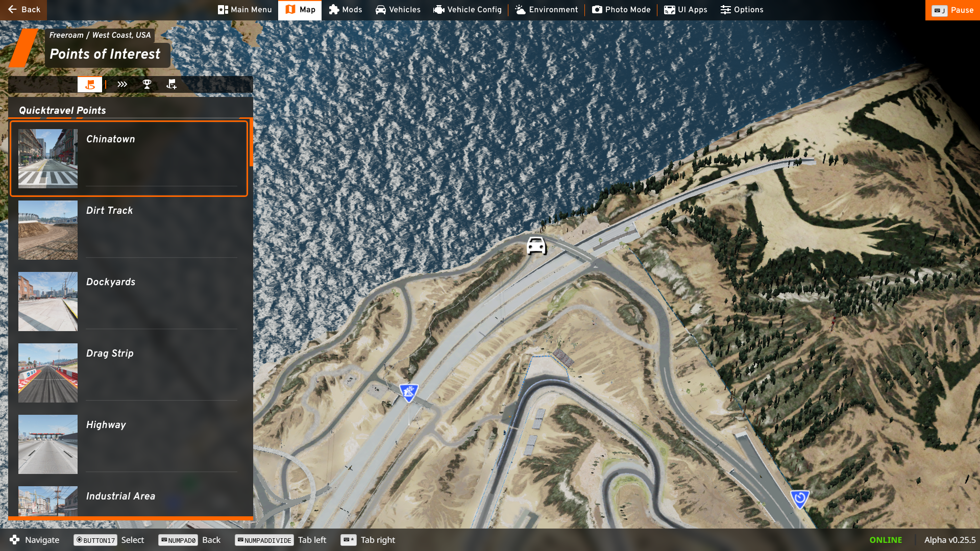The image size is (980, 551).
Task: Select the Drag Strip quicktravel entry
Action: pos(129,373)
